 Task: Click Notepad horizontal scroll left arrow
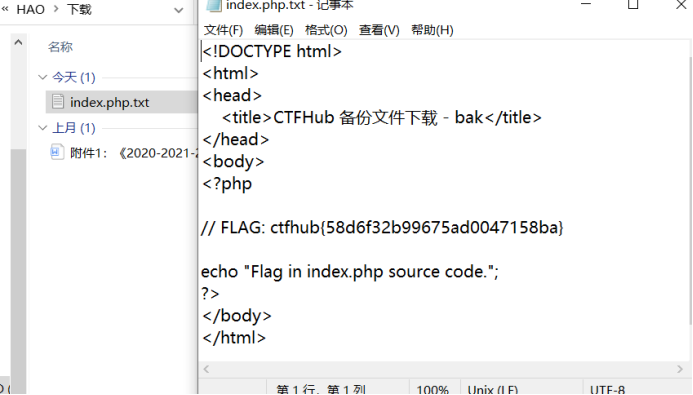206,368
